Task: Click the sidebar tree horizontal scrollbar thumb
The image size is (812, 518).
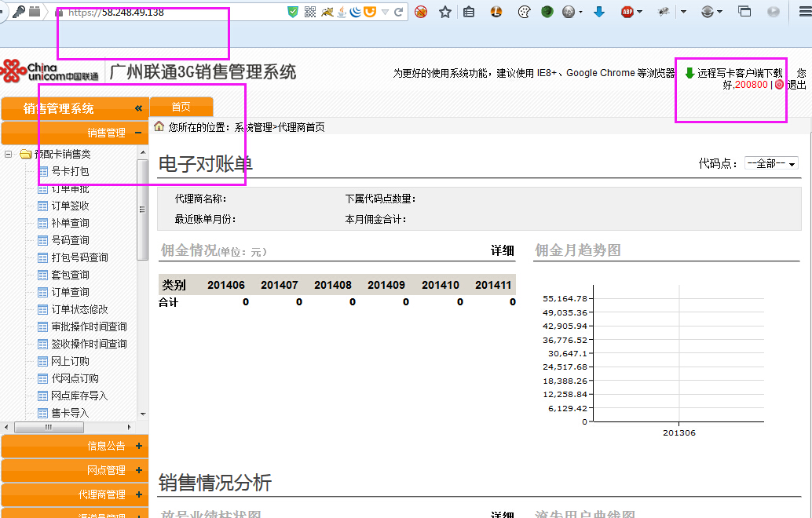Action: [x=49, y=427]
